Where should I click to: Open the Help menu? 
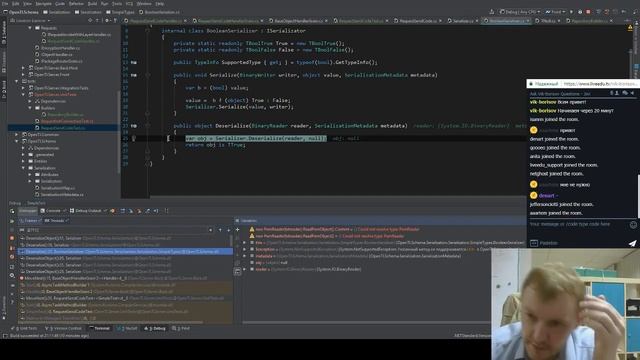(160, 4)
